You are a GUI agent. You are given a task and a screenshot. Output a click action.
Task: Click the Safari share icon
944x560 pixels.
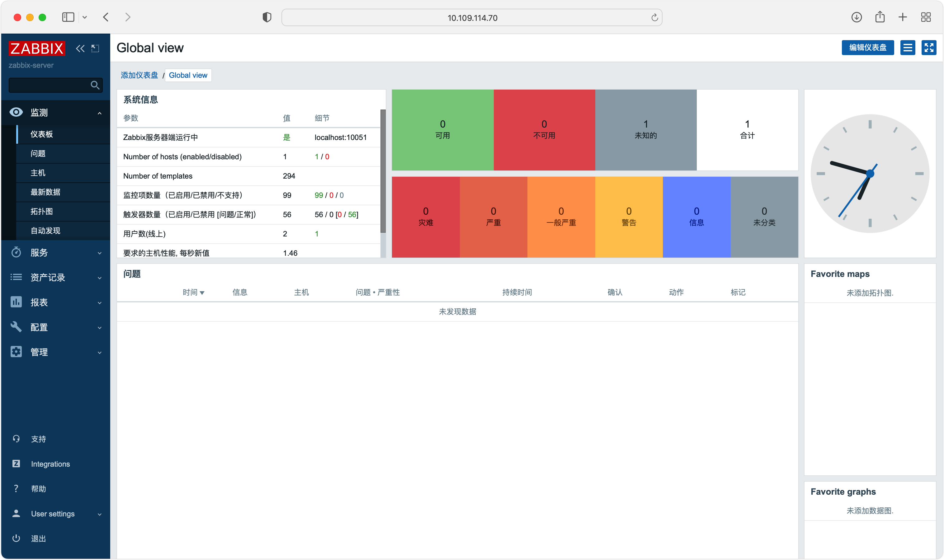click(880, 16)
